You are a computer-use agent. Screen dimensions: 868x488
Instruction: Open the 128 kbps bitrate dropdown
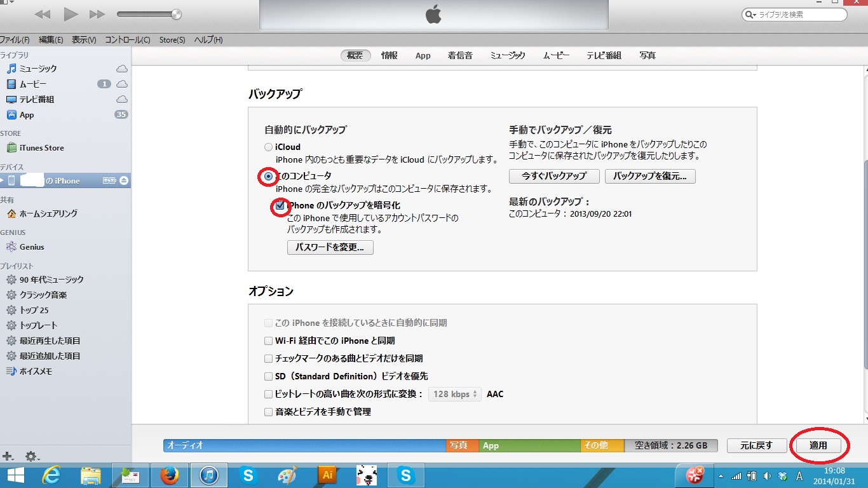455,395
